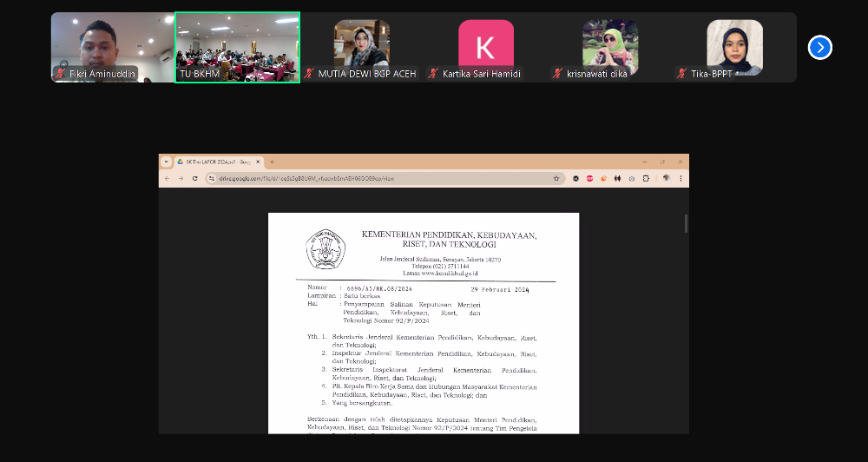This screenshot has height=462, width=868.
Task: Click muted mic icon beside Kartika Sari Hamidi
Action: click(x=434, y=73)
